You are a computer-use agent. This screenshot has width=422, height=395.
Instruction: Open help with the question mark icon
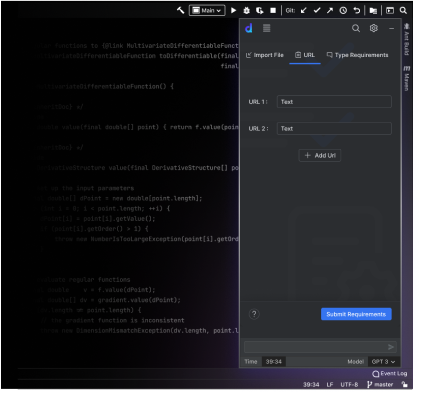point(254,314)
